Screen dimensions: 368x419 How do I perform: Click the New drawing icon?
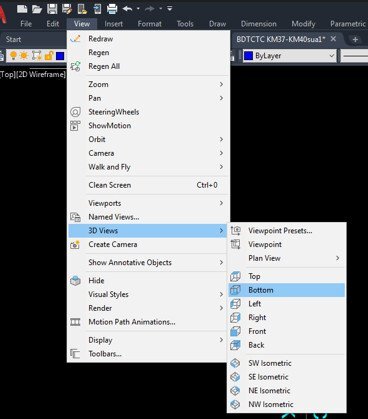click(x=22, y=9)
